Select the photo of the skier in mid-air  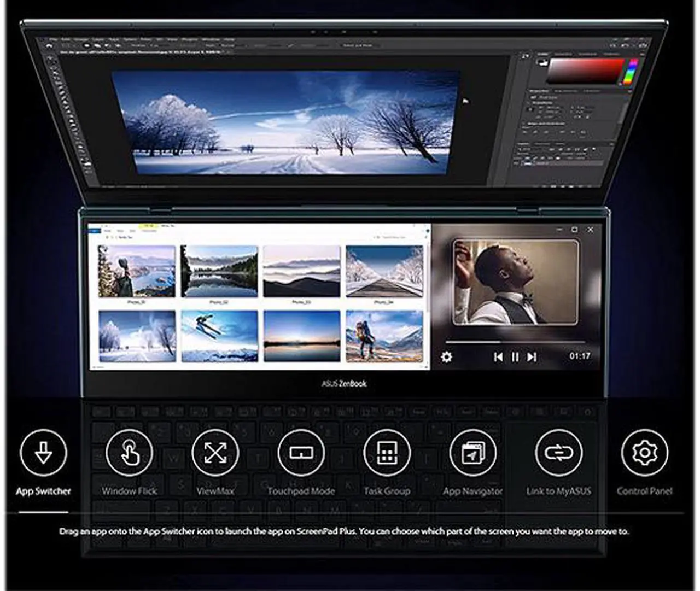click(219, 336)
